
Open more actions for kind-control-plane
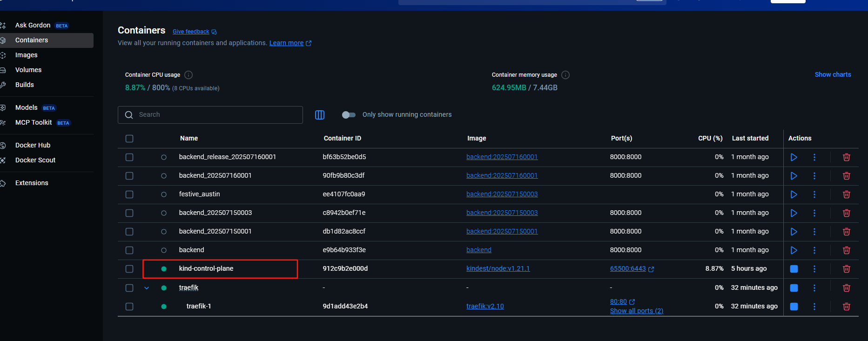814,269
